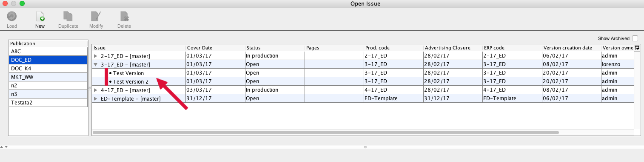Viewport: 644px width, 162px height.
Task: Select the Test Version 2 row
Action: coord(363,81)
